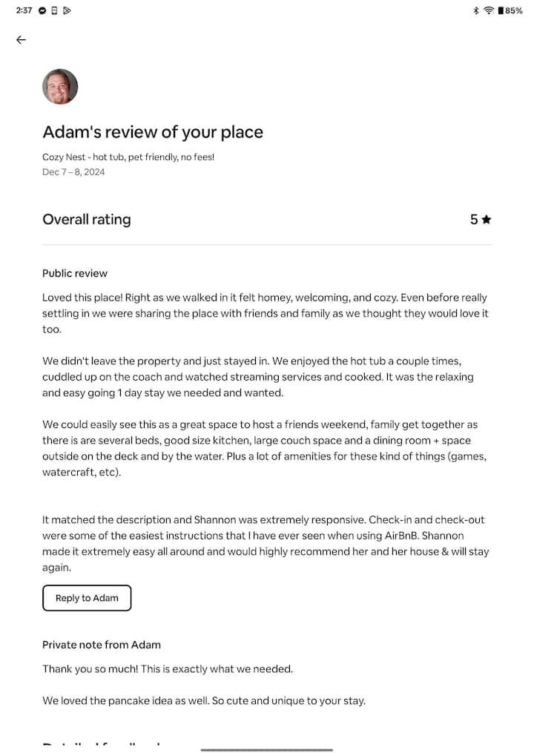Tap the Messenger notification icon in status bar
The width and height of the screenshot is (534, 756).
pyautogui.click(x=42, y=10)
